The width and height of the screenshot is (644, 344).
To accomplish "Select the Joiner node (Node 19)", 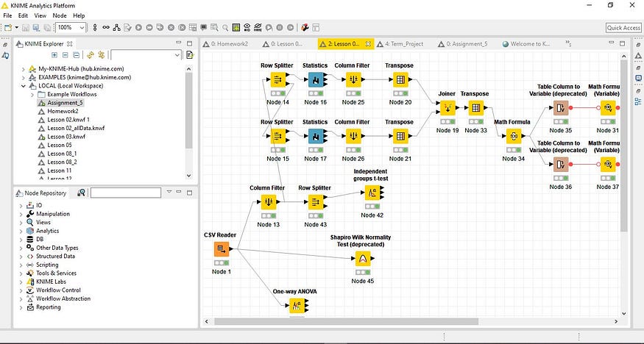I will [447, 108].
